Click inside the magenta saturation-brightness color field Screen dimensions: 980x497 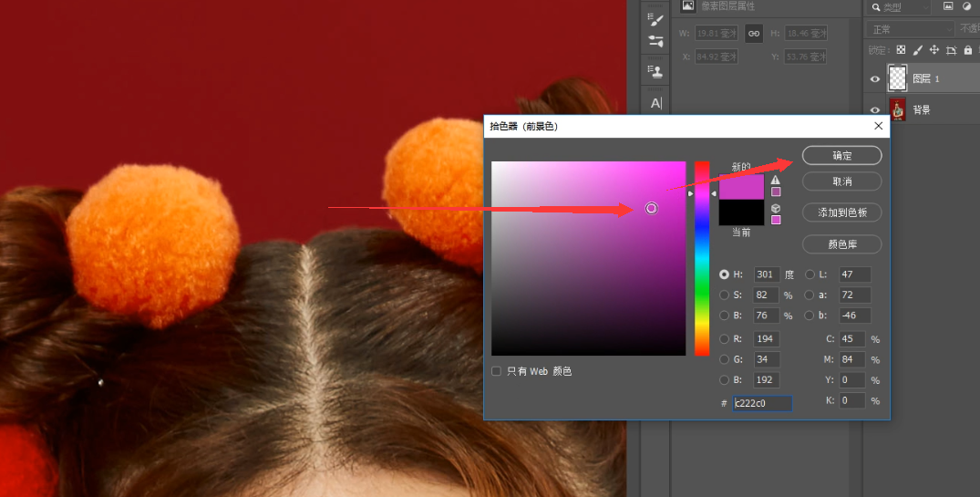point(588,258)
